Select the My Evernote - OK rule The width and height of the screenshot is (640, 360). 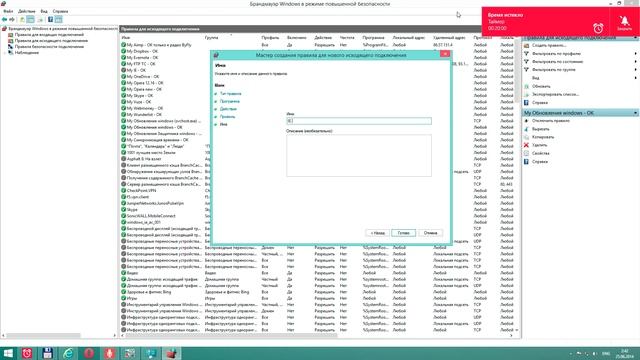pos(142,58)
